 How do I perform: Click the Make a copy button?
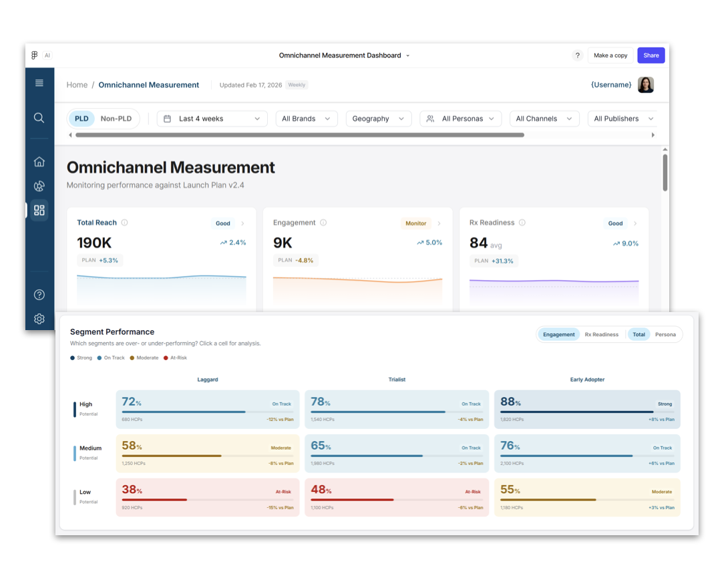click(x=610, y=55)
